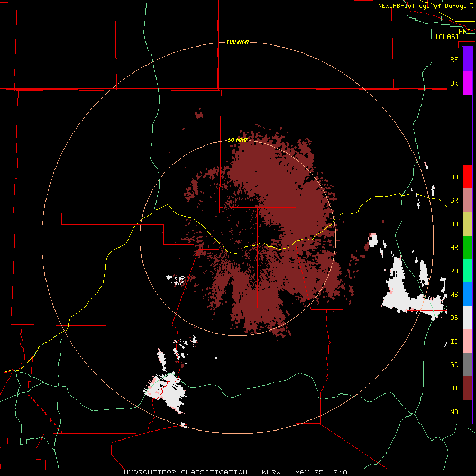Click the UK legend label

click(x=454, y=83)
